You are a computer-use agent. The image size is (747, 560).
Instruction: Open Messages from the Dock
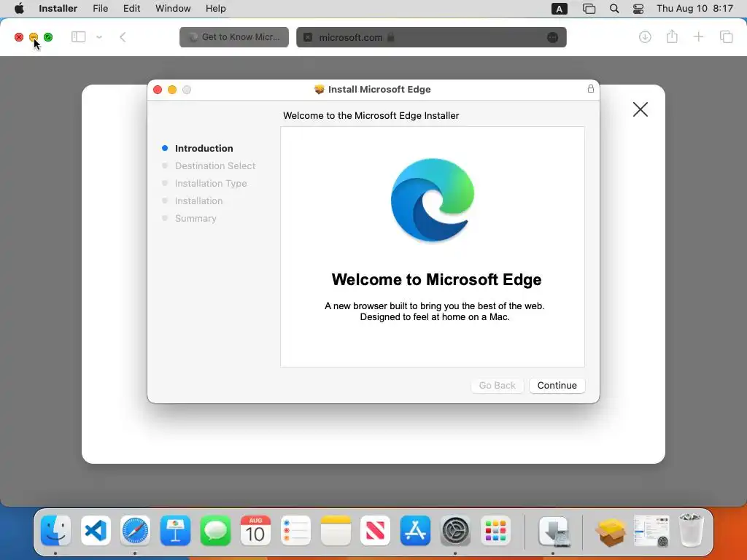click(215, 531)
